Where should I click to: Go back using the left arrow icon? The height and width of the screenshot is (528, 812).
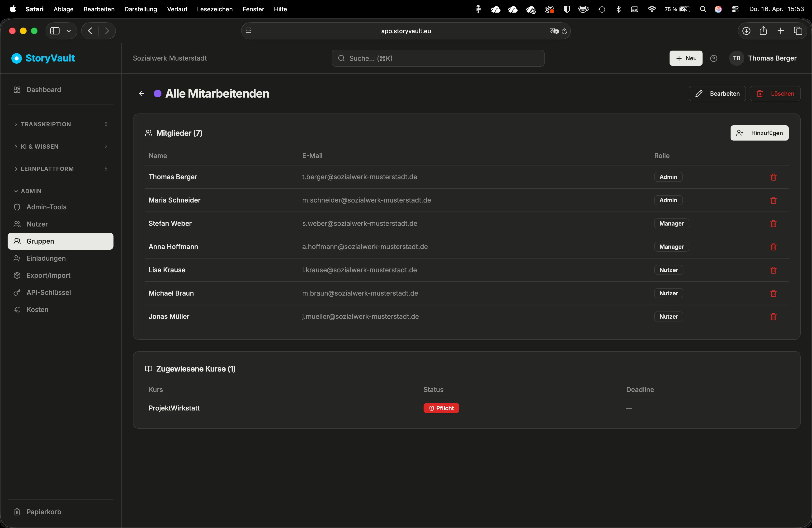click(x=141, y=94)
